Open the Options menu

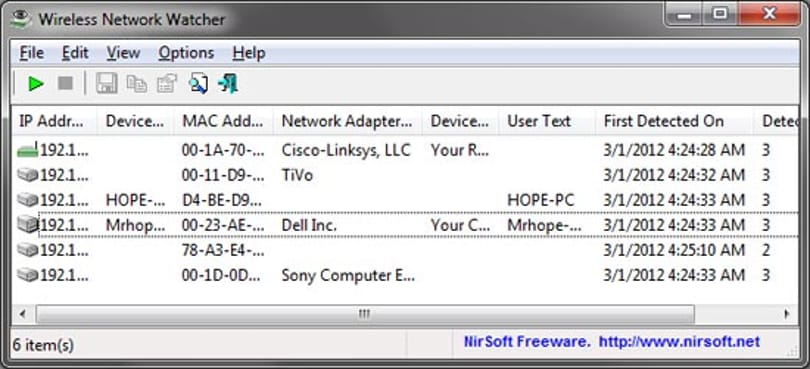[x=186, y=53]
